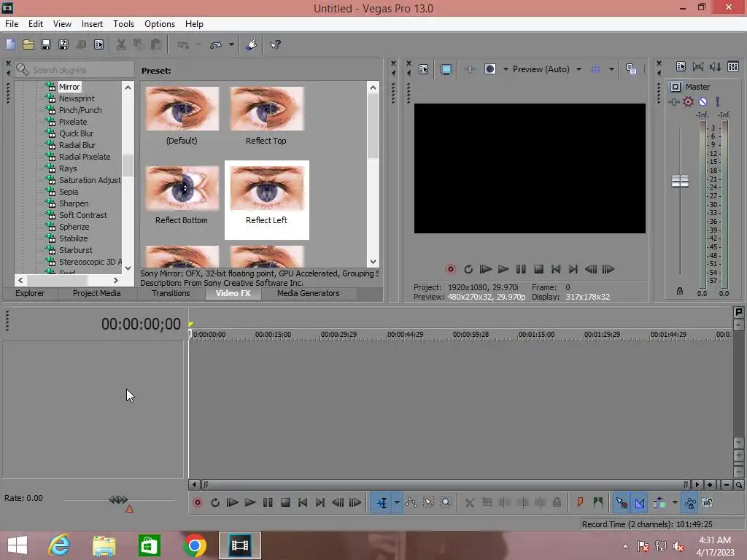Open the Tools menu
Image resolution: width=747 pixels, height=560 pixels.
[x=123, y=24]
